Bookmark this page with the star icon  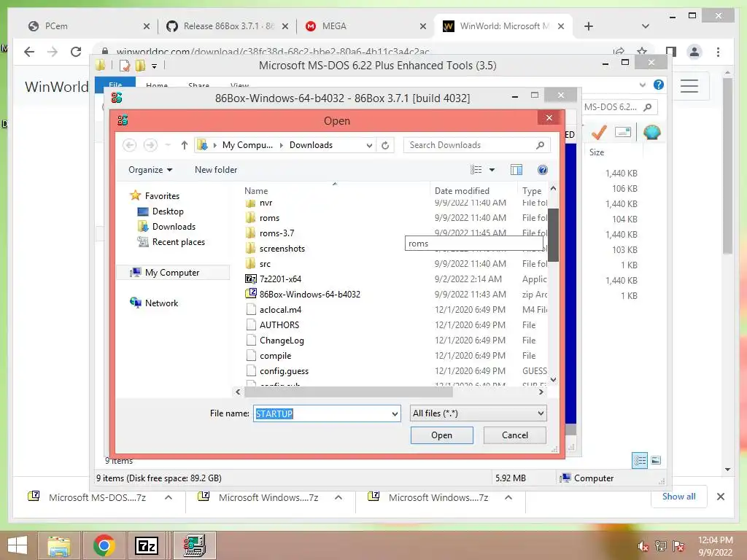click(642, 51)
